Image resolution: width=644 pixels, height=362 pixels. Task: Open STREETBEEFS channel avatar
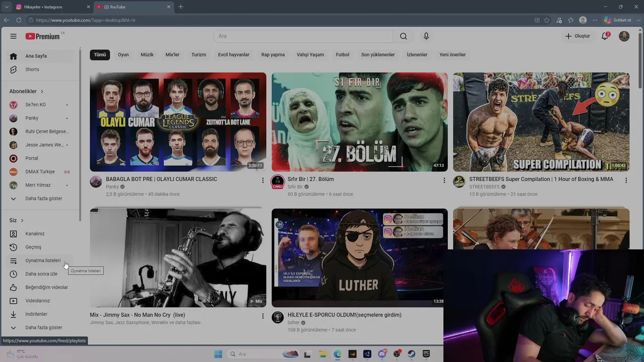[x=459, y=182]
